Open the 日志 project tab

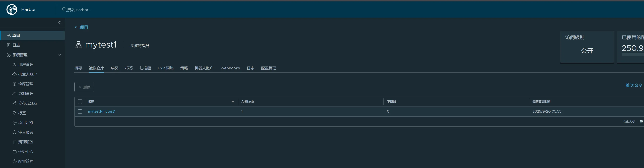pos(250,68)
